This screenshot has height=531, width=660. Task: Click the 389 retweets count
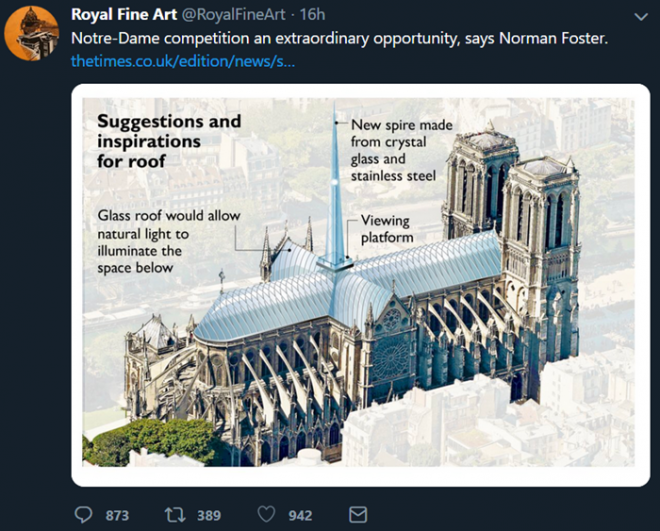pyautogui.click(x=208, y=515)
